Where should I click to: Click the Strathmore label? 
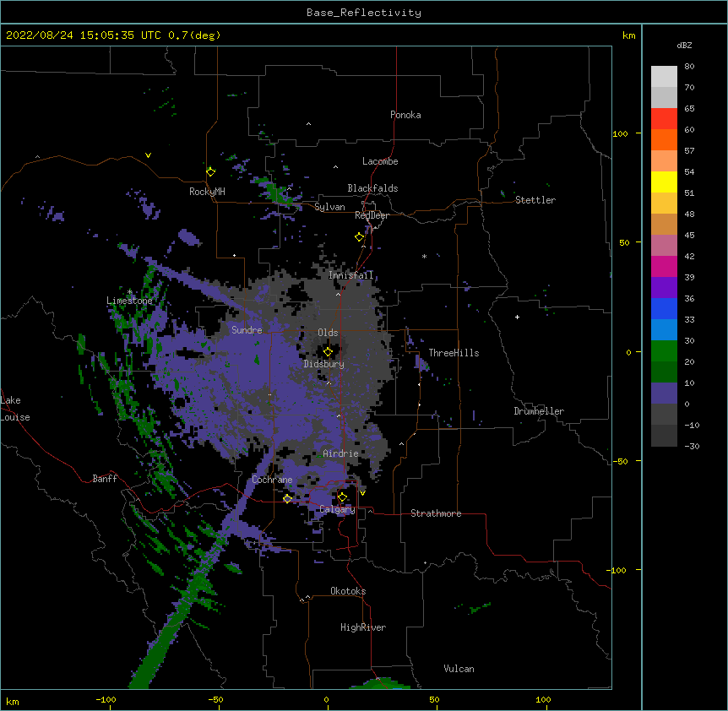[x=436, y=513]
